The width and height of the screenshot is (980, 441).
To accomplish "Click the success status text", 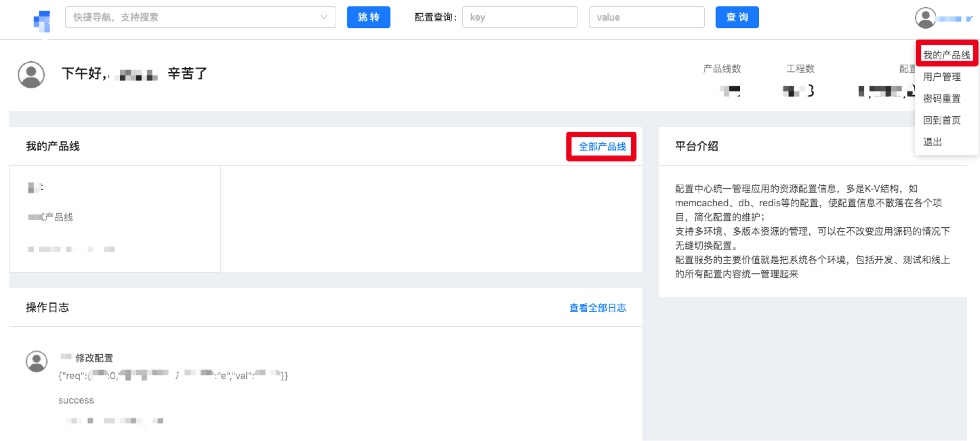I will [76, 400].
